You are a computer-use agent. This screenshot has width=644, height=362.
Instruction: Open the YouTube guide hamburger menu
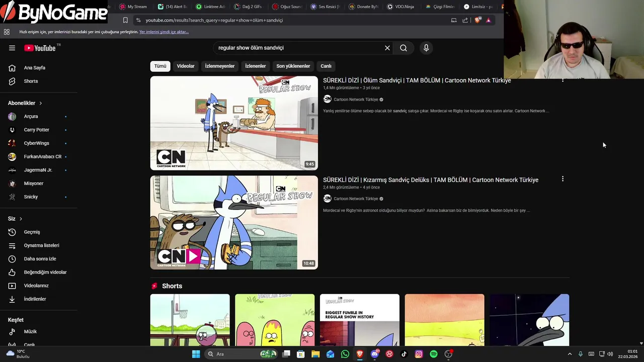click(x=12, y=48)
